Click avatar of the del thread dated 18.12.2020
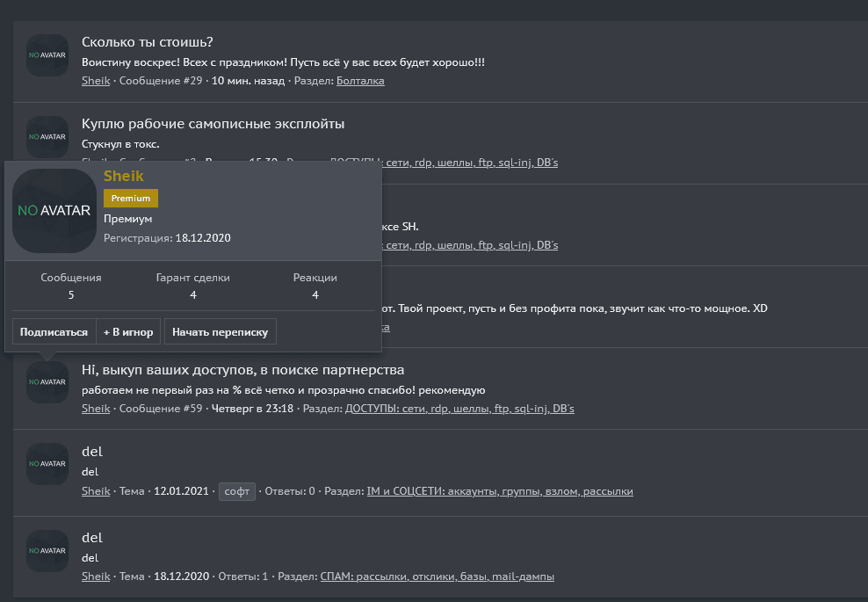Viewport: 868px width, 602px height. point(47,551)
